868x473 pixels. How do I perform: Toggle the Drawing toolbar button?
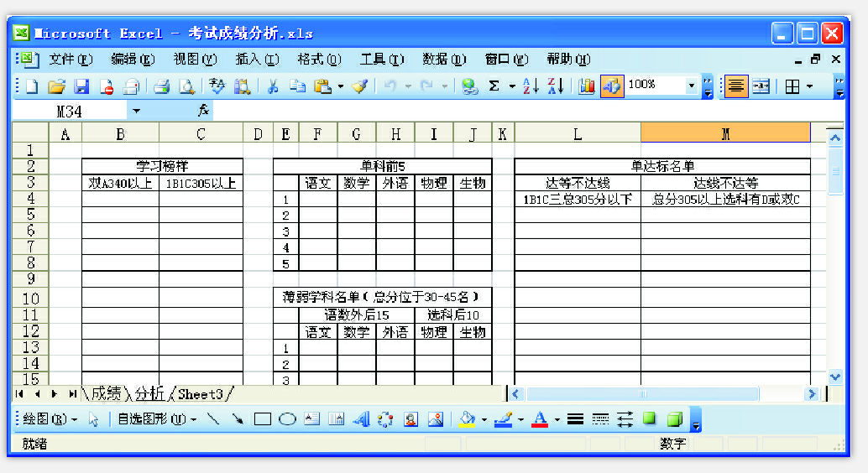[612, 86]
